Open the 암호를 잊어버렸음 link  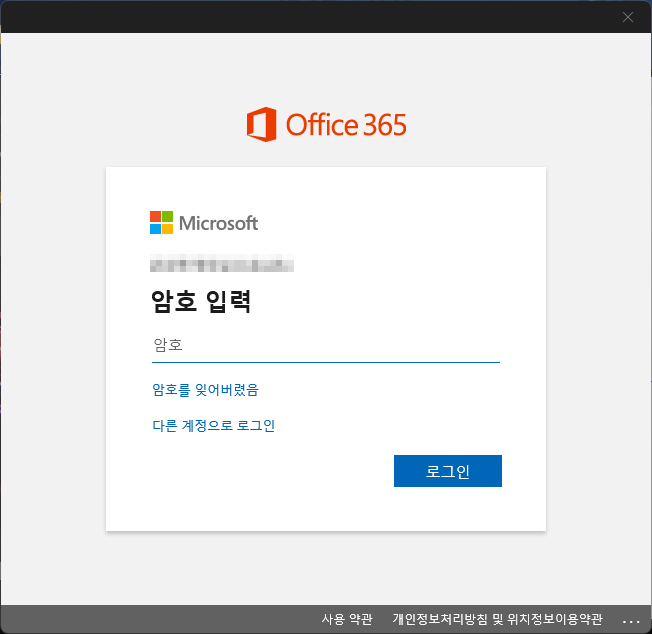(205, 390)
